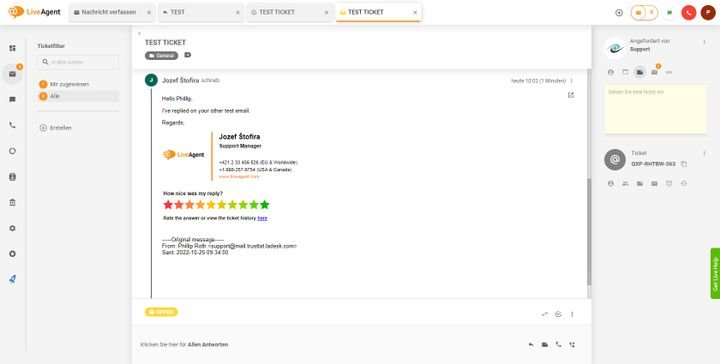Click the 'J' avatar of Jozef Štofira
This screenshot has height=364, width=720.
click(x=151, y=80)
